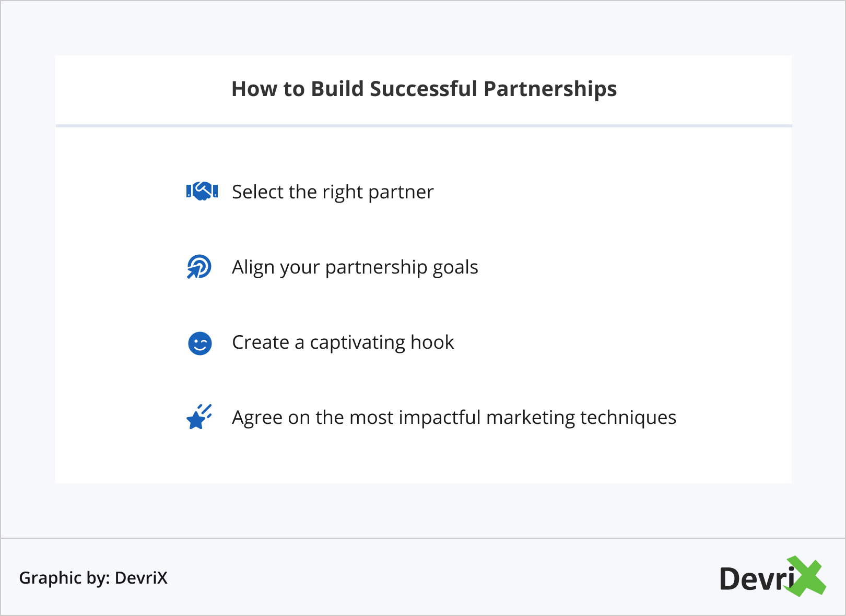Click the 'Graphic by: DevriX' caption
846x616 pixels.
tap(93, 578)
